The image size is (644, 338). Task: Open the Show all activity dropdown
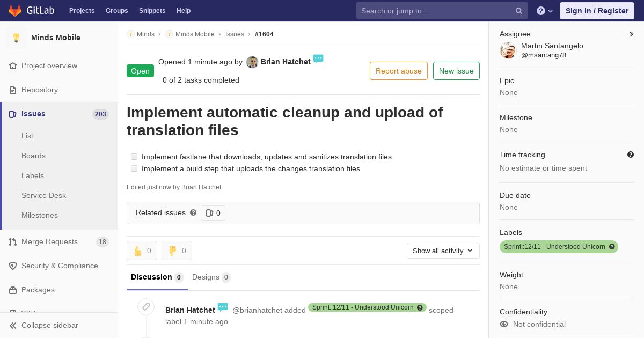tap(443, 251)
